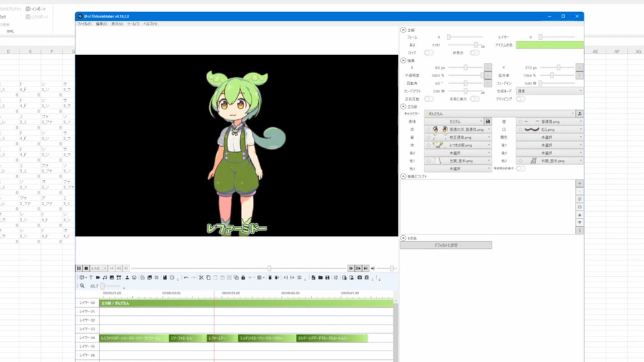Select the レファーミドー clip on layer 04
This screenshot has width=644, height=362.
[x=221, y=338]
